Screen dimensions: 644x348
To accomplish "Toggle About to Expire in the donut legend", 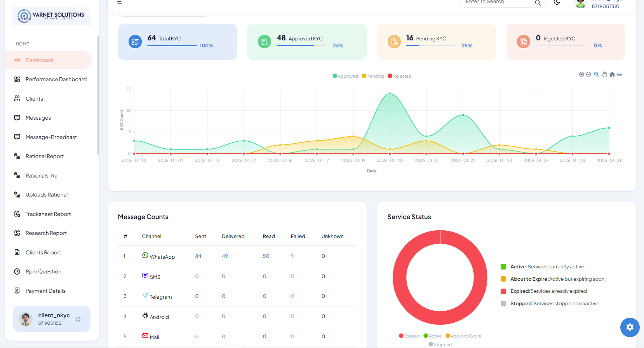I will [x=463, y=336].
